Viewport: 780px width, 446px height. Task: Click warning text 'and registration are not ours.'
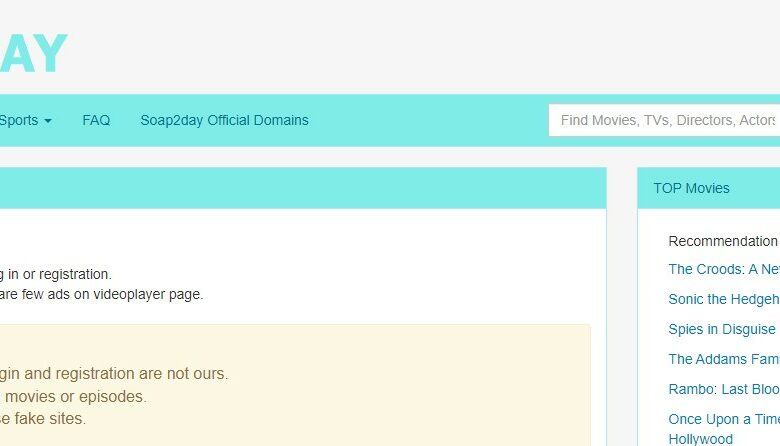pos(126,373)
